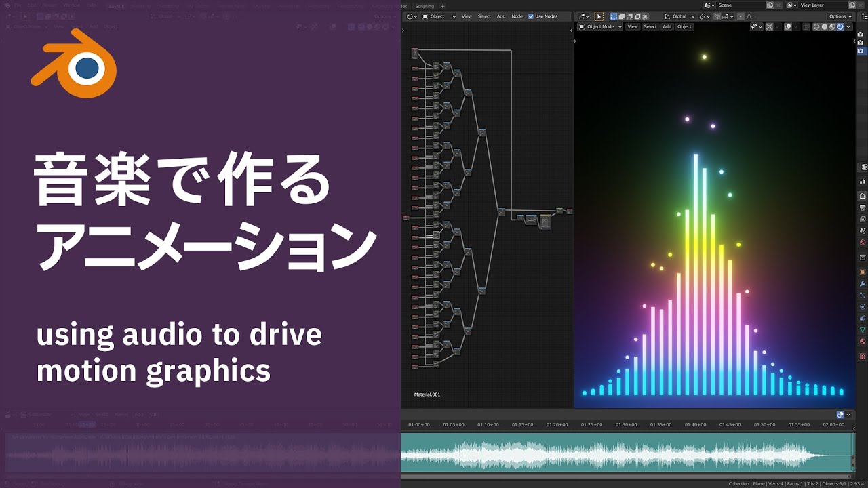Click the 01:30+00 mark on timeline ruler

pyautogui.click(x=626, y=424)
